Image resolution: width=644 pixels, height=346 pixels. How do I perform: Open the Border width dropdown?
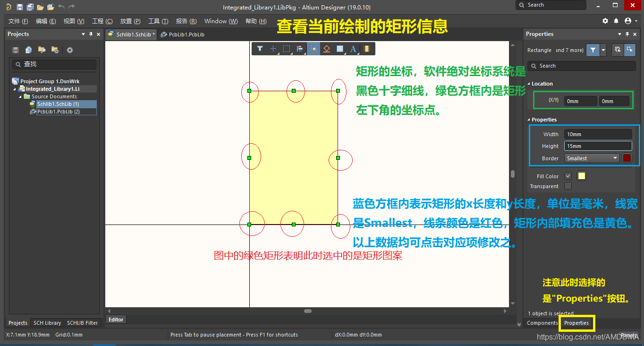click(592, 158)
